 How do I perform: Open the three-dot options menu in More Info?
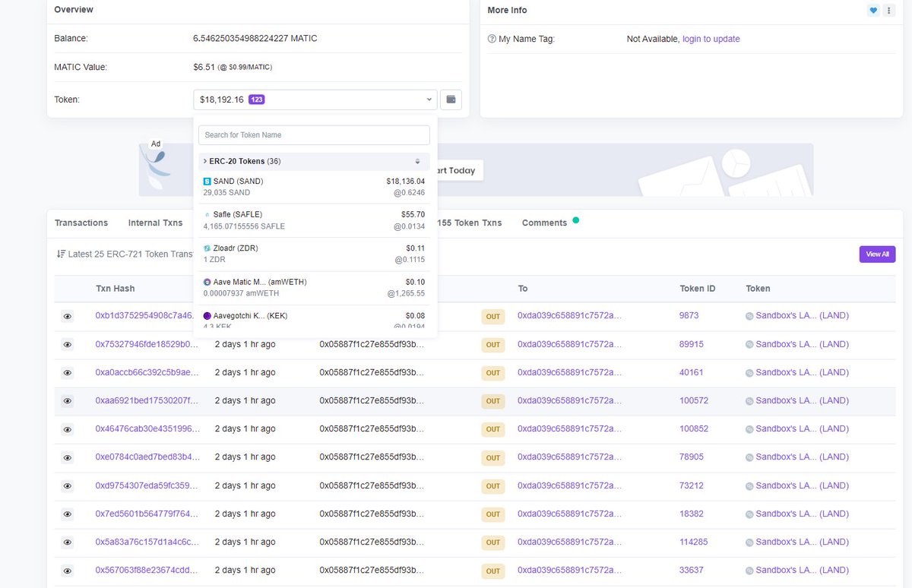pyautogui.click(x=888, y=11)
